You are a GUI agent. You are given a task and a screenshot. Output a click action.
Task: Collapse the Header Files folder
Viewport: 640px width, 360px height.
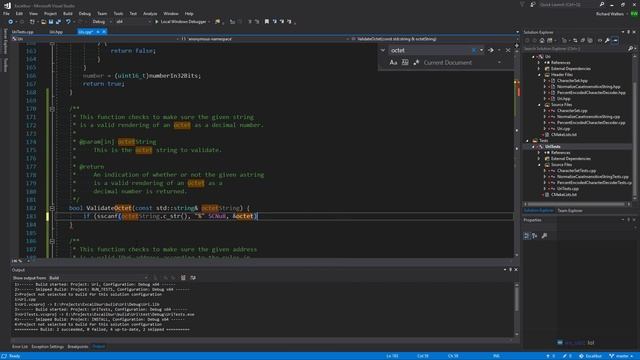tap(539, 75)
